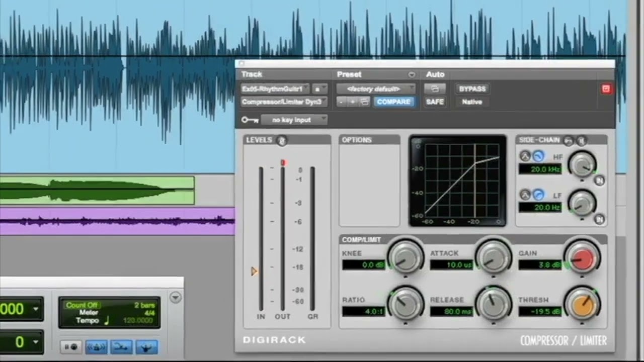Select the RATIO value field 4.0:1
644x362 pixels.
tap(364, 311)
